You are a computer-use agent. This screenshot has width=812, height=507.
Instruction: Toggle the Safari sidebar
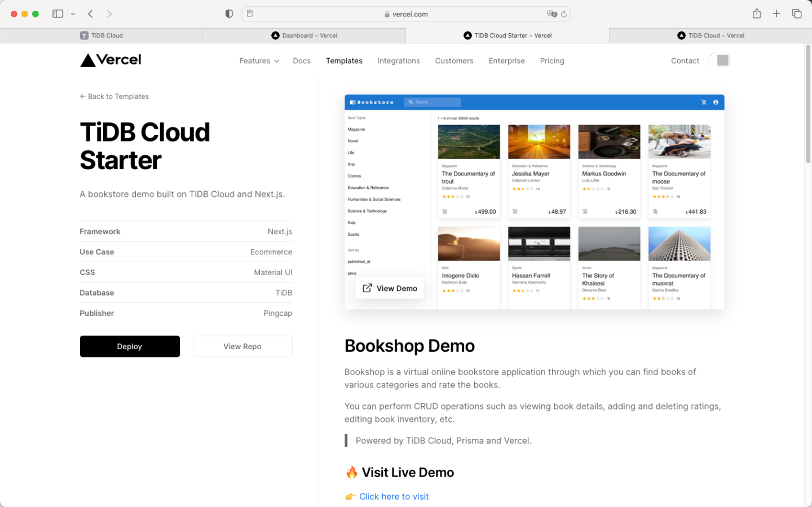point(58,13)
